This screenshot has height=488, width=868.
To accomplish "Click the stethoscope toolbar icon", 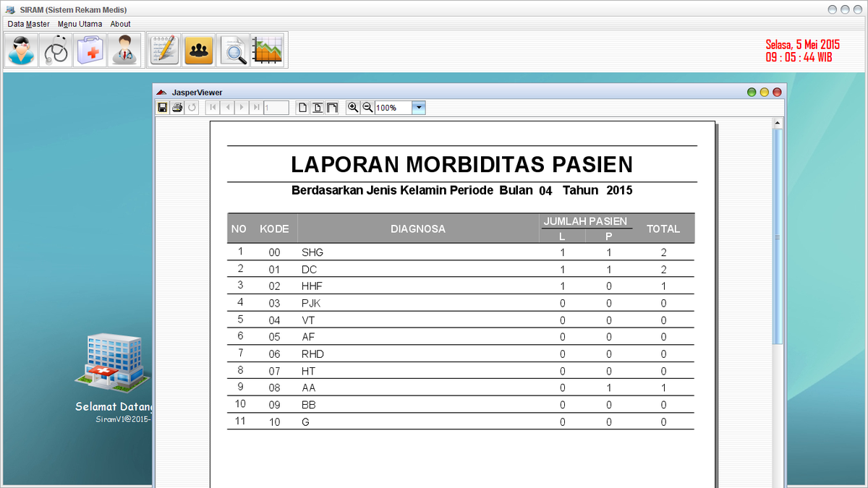I will (56, 50).
